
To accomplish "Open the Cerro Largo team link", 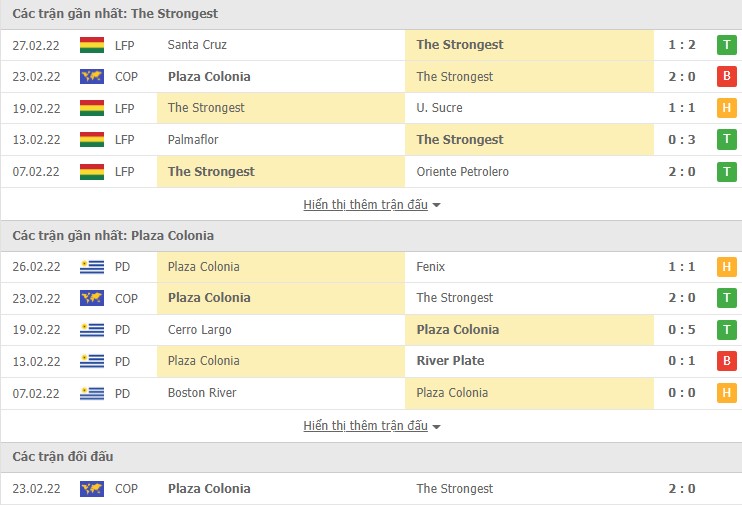I will coord(199,330).
